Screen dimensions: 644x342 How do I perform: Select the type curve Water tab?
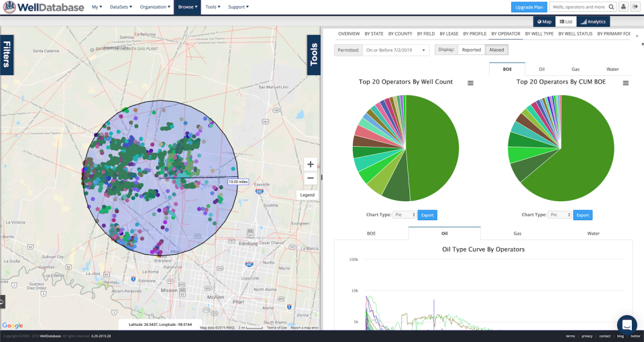[x=593, y=233]
